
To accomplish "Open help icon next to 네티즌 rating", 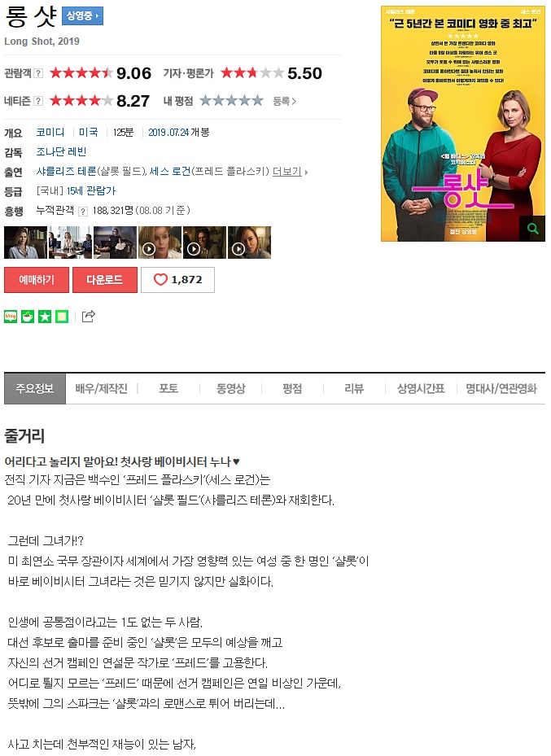I will (x=38, y=101).
